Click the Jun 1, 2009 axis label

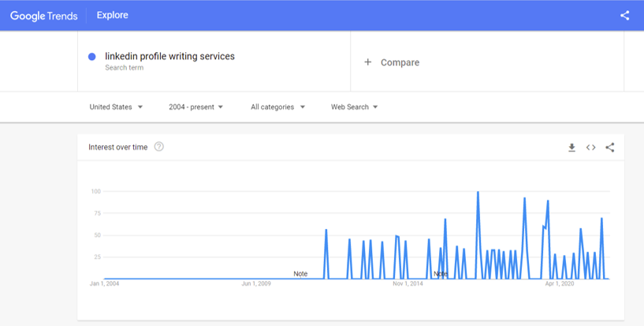click(x=256, y=283)
